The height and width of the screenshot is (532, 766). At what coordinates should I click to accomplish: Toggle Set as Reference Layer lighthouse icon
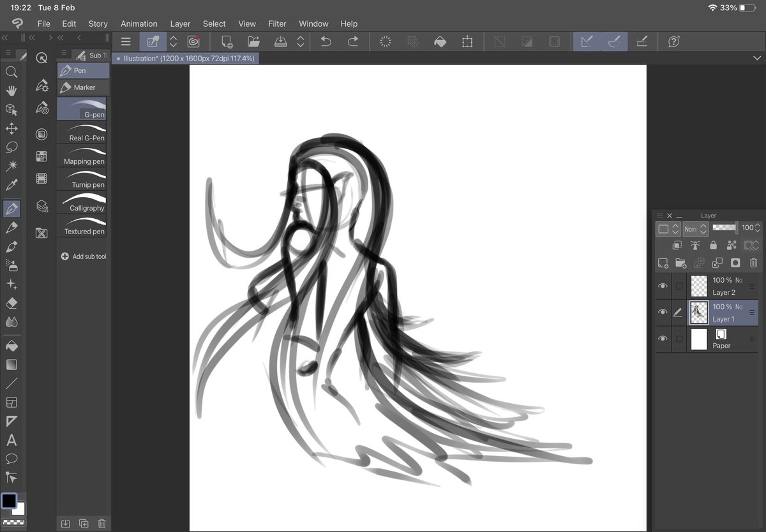pos(695,245)
